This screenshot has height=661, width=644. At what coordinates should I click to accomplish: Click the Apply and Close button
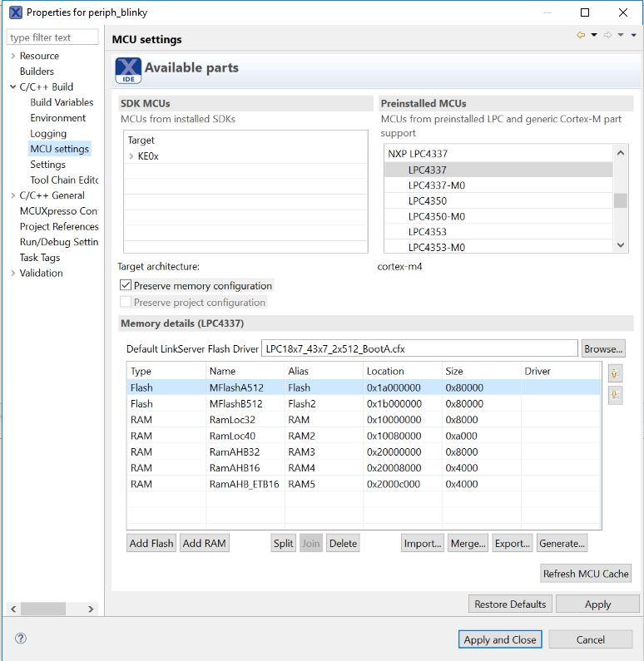point(500,639)
